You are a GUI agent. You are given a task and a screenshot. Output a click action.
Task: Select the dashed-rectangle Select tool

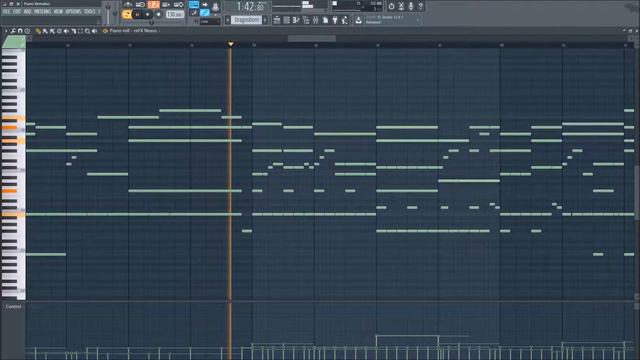tap(80, 31)
